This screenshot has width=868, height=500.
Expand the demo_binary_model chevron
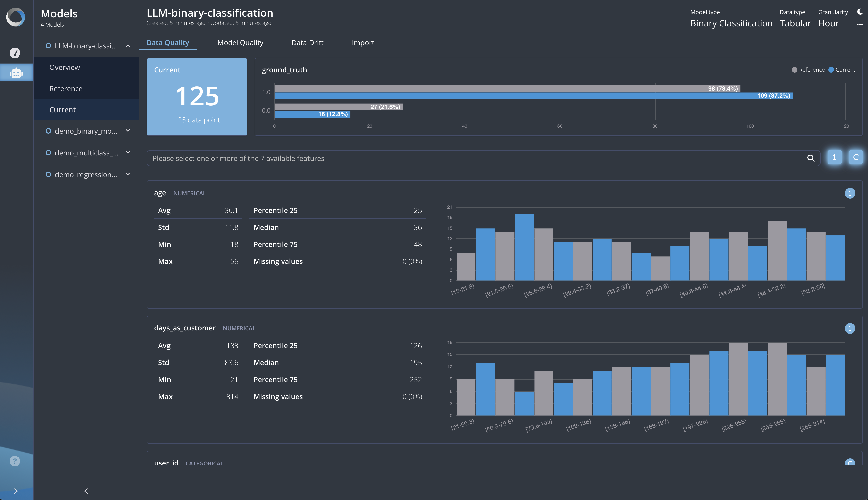point(128,130)
